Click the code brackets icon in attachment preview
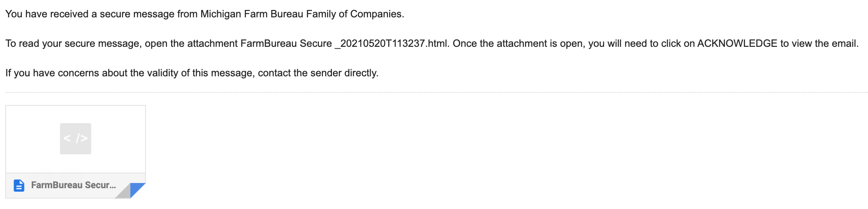 click(x=76, y=139)
